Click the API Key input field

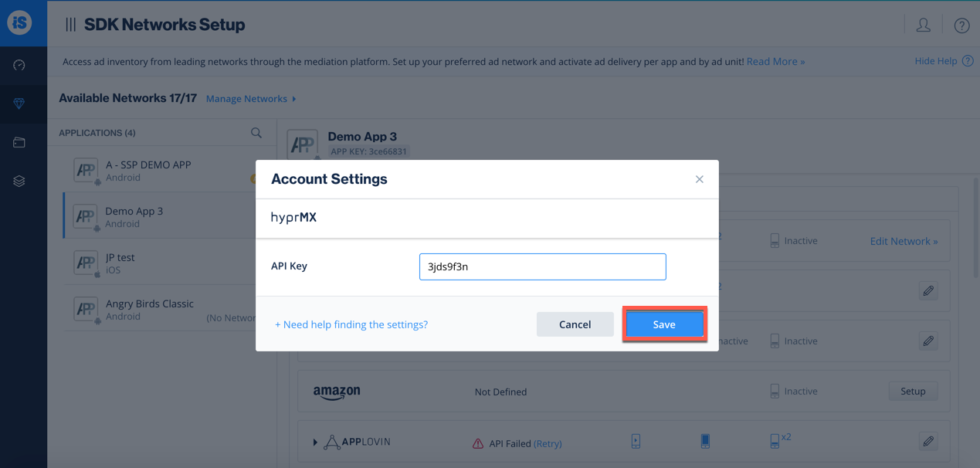click(x=542, y=266)
